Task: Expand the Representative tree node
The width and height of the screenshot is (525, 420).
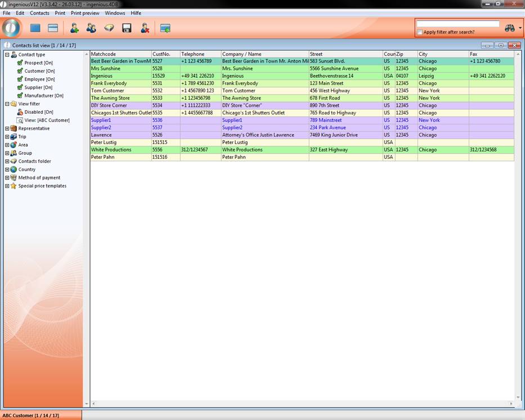Action: (x=7, y=128)
